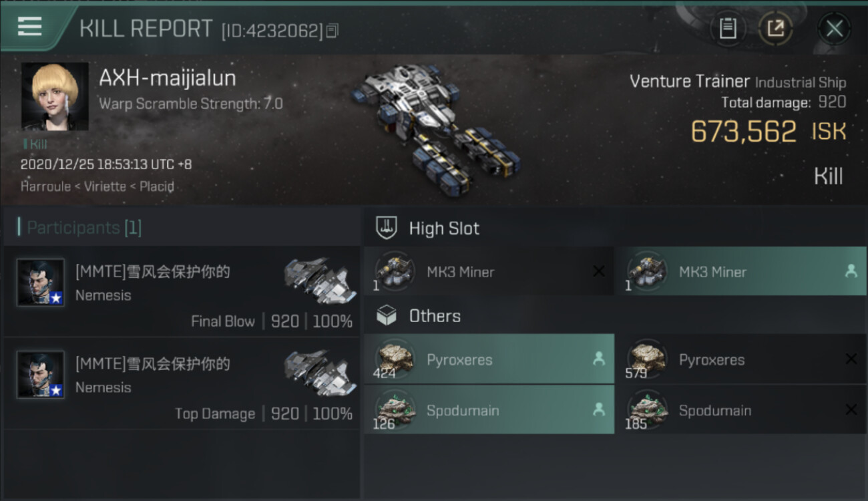Copy the kill report ID icon
868x501 pixels.
coord(332,31)
